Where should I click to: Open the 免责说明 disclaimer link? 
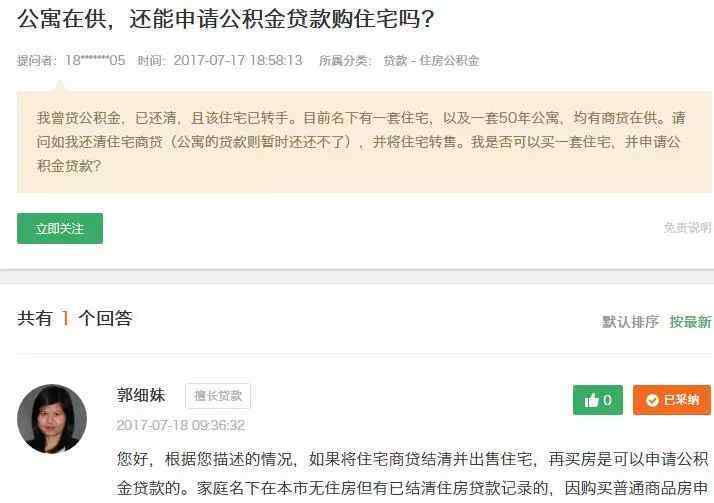tap(688, 228)
